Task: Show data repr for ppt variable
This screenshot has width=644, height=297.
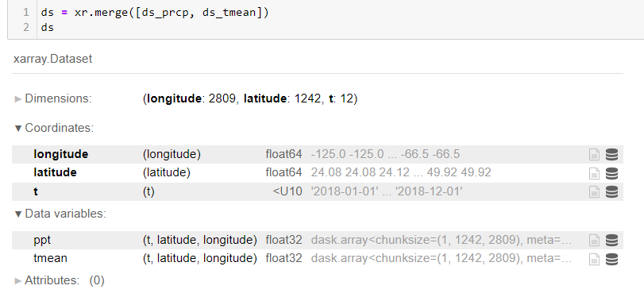Action: pyautogui.click(x=611, y=240)
